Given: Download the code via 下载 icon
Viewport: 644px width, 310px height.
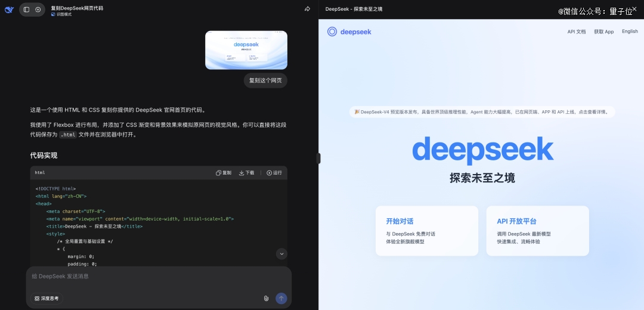Looking at the screenshot, I should pyautogui.click(x=246, y=173).
